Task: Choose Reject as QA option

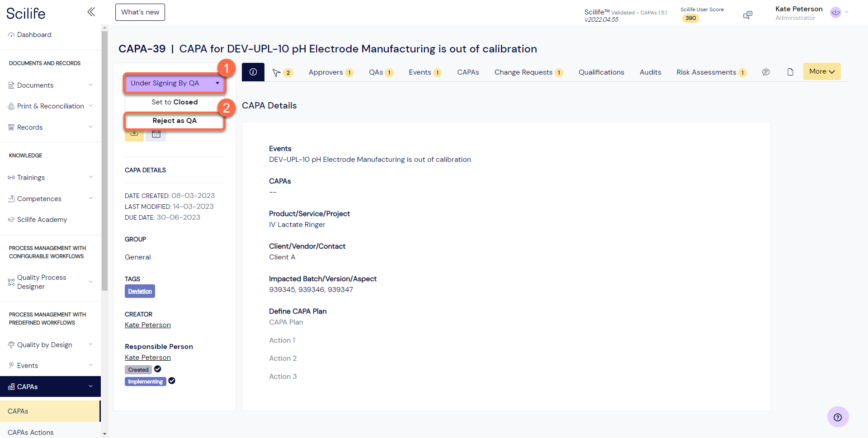Action: click(x=175, y=121)
